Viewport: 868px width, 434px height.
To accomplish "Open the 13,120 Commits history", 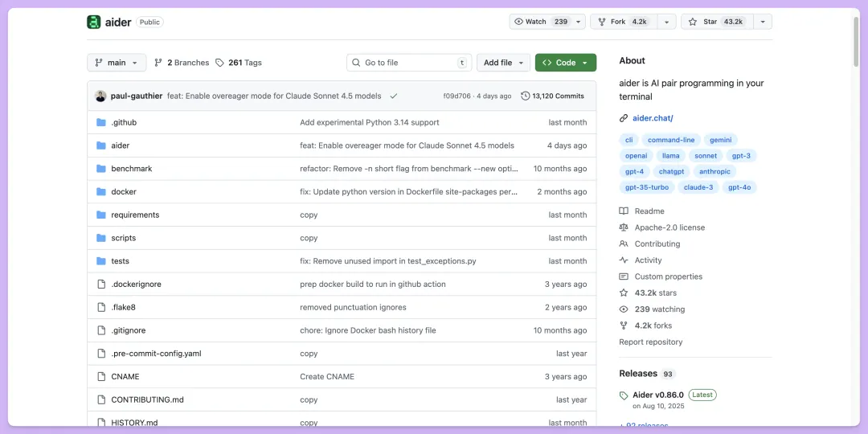I will pos(552,96).
